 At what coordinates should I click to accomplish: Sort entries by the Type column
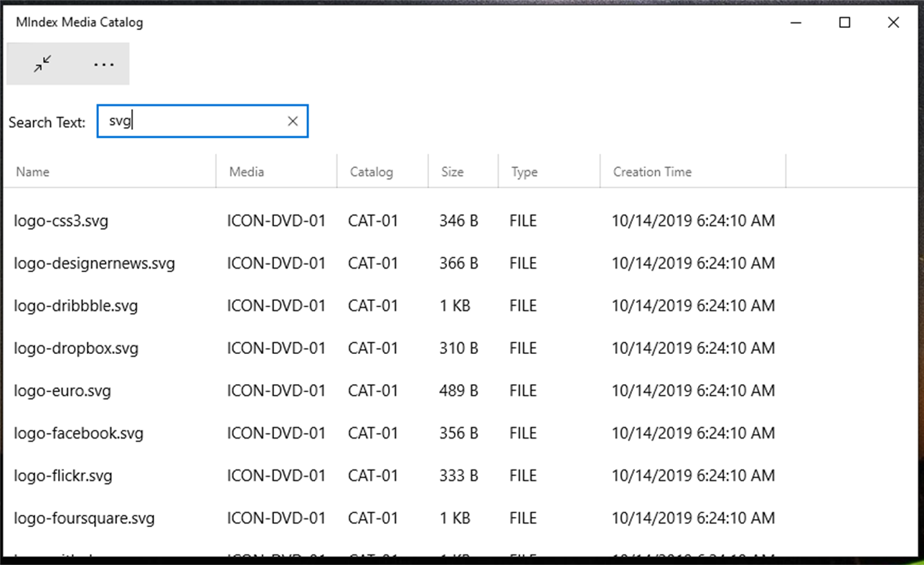point(524,172)
